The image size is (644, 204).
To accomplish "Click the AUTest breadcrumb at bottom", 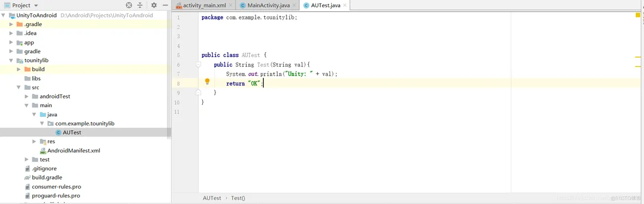I will 212,198.
